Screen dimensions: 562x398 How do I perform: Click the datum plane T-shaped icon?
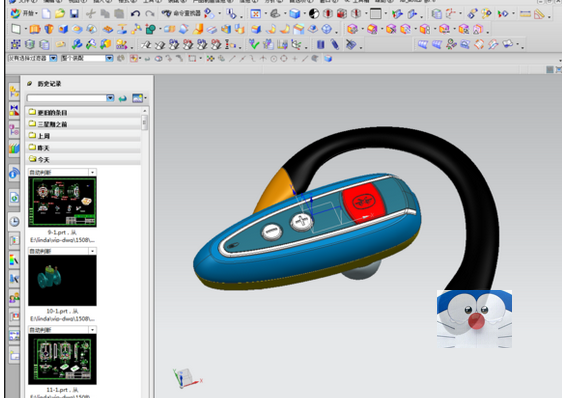tap(122, 29)
